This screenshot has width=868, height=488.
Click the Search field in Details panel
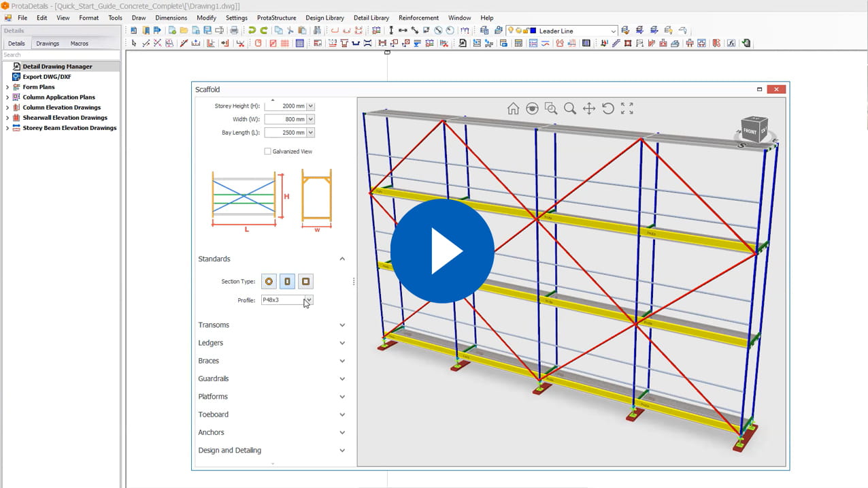click(61, 55)
